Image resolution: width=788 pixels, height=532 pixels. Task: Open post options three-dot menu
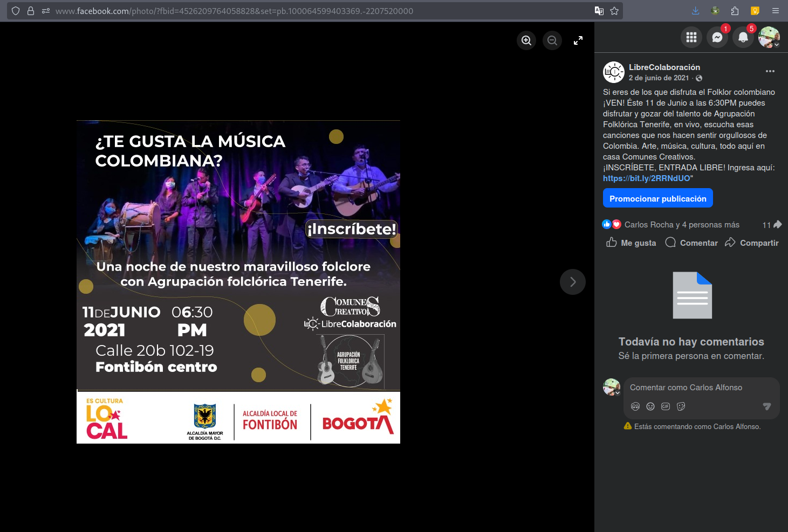click(x=770, y=71)
